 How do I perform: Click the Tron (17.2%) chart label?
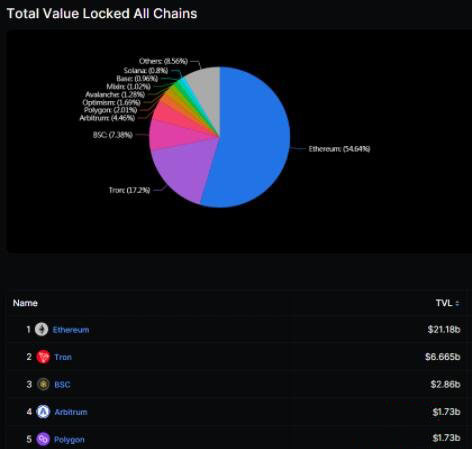point(130,190)
